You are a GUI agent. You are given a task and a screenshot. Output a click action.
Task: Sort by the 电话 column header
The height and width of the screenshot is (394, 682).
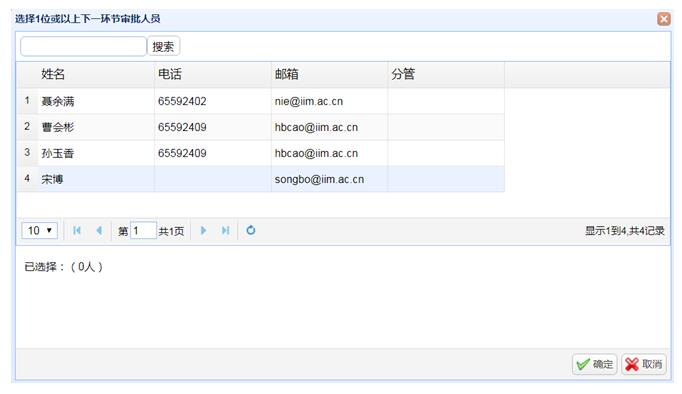coord(213,74)
